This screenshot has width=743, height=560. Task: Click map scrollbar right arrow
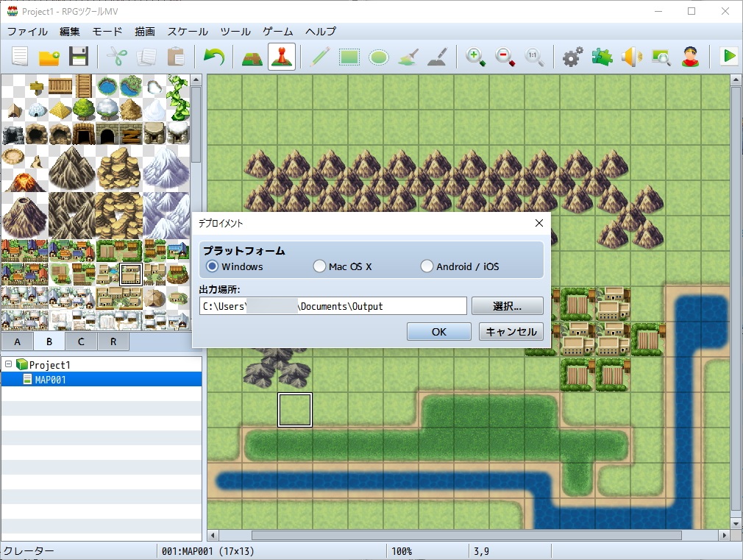tap(724, 535)
